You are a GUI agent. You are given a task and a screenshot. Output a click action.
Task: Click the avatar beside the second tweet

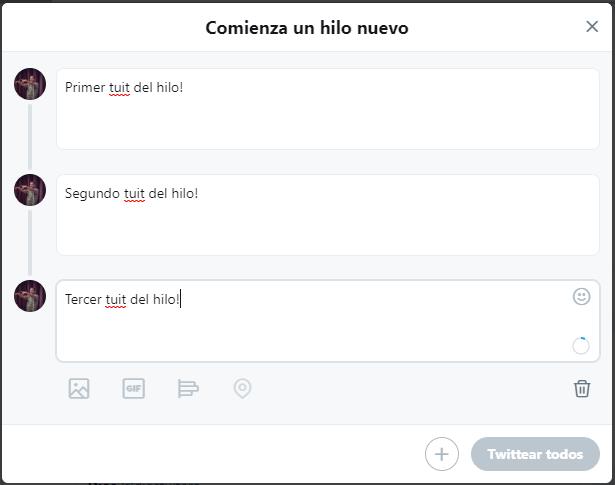tap(30, 190)
